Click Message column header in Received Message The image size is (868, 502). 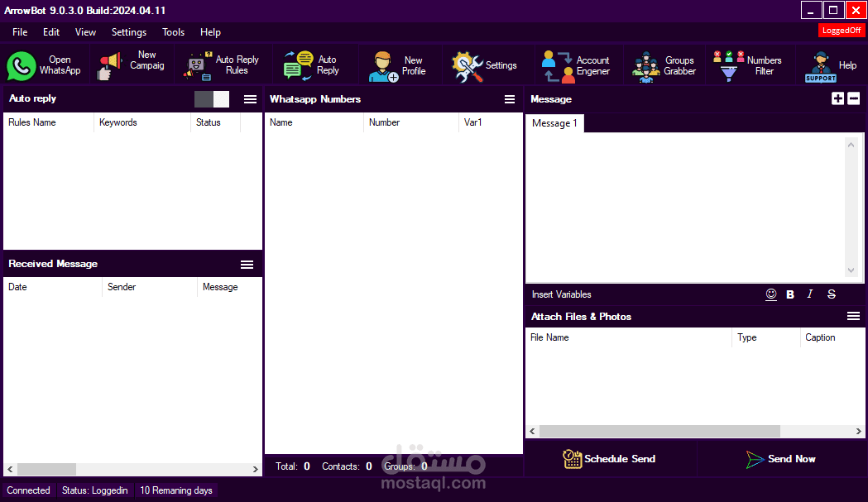click(x=229, y=287)
